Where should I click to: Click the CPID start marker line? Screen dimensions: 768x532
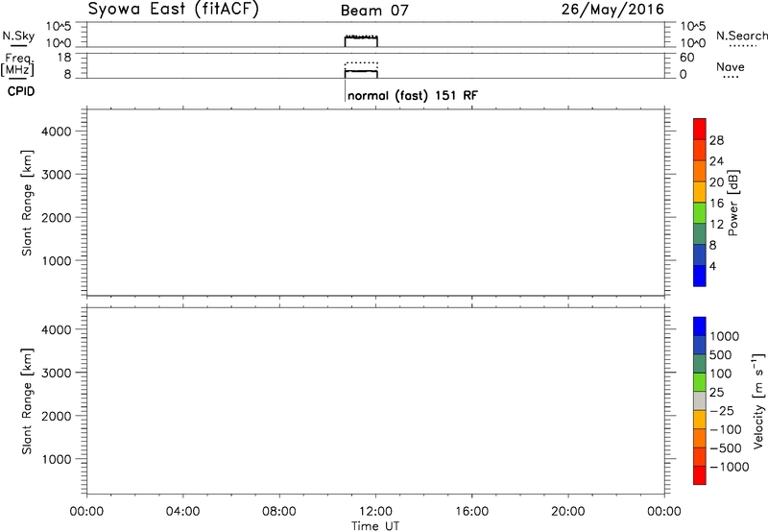click(x=346, y=91)
